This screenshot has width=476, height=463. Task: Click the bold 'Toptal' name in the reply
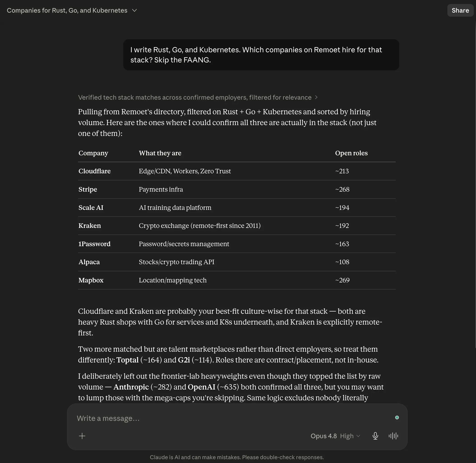127,360
